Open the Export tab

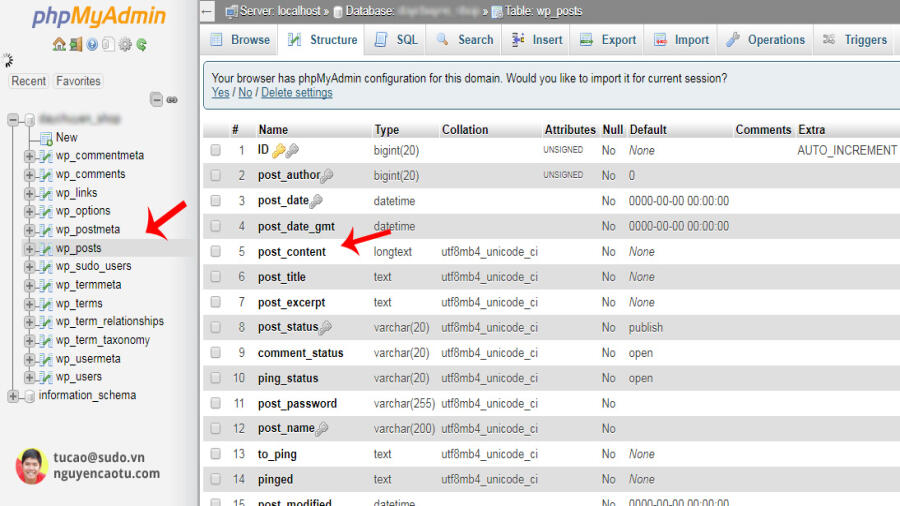[608, 40]
